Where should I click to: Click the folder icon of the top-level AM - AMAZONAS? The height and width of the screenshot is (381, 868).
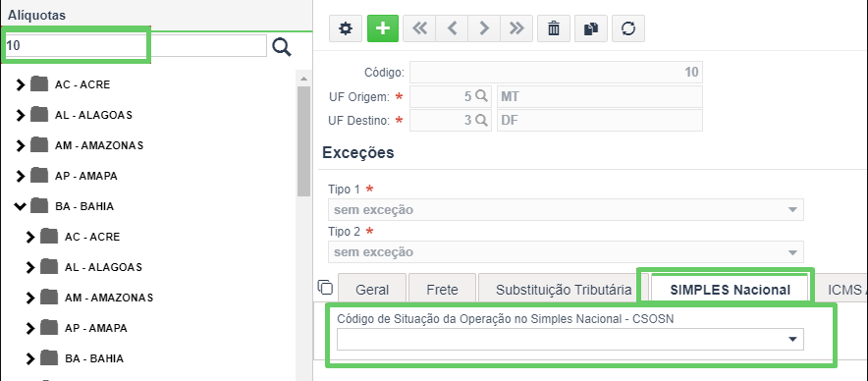pyautogui.click(x=39, y=145)
